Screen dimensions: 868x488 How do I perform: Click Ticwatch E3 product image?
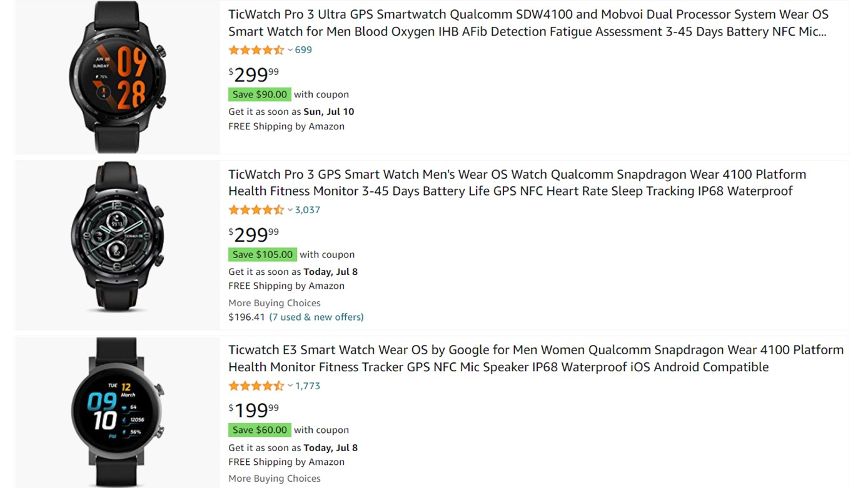117,411
